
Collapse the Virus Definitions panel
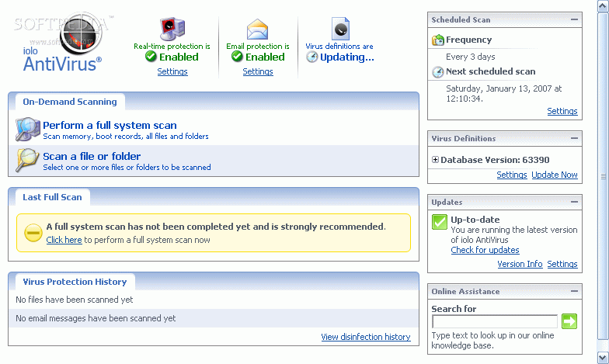click(x=574, y=138)
